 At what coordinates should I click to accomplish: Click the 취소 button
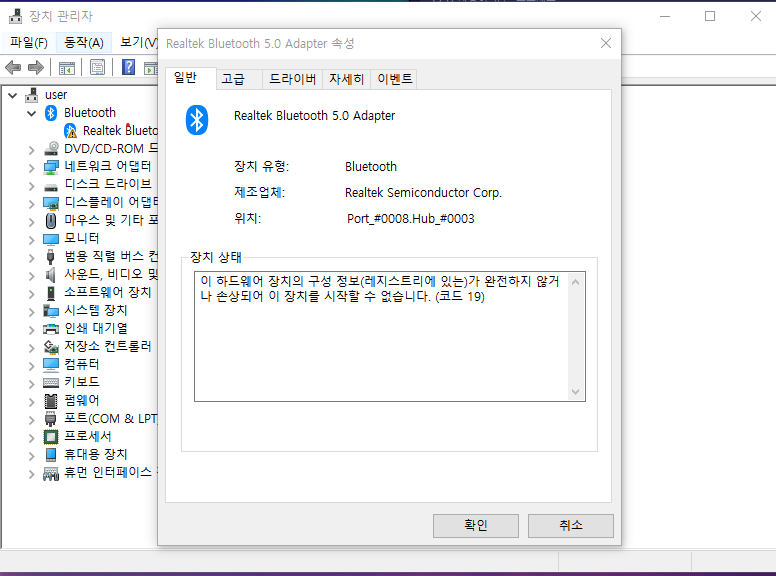point(571,526)
